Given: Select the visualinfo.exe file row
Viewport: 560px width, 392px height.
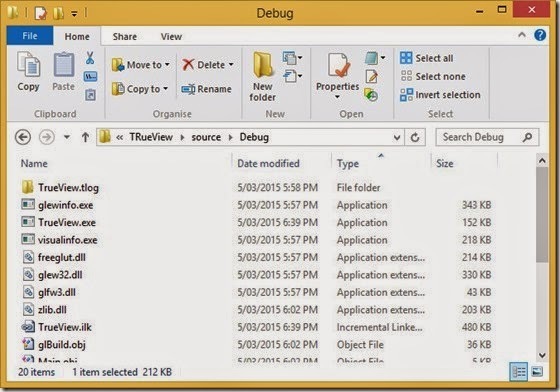Looking at the screenshot, I should pos(256,240).
